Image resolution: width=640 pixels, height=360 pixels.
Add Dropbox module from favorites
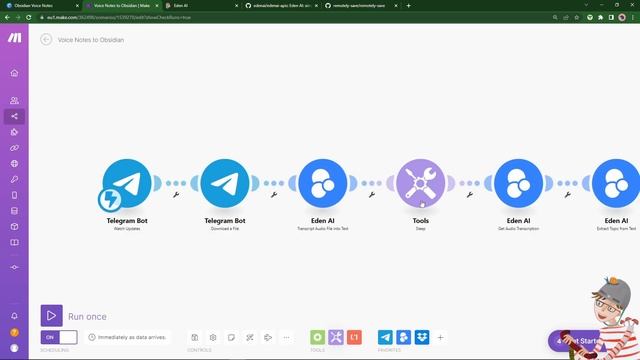tap(422, 337)
